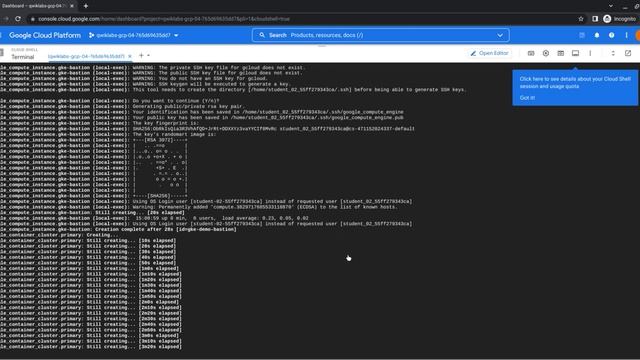Click the address bar URL

(164, 19)
